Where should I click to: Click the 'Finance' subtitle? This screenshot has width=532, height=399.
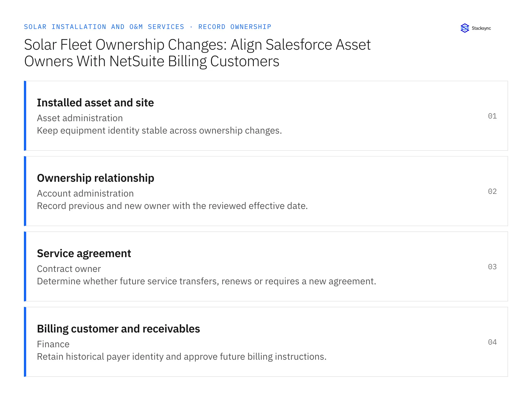[53, 344]
